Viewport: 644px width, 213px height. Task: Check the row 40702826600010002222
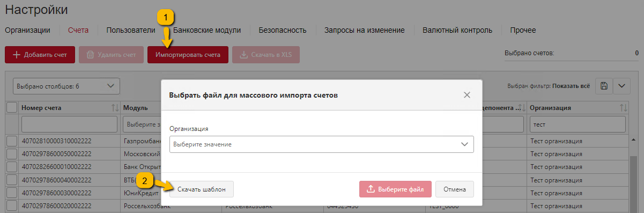(x=12, y=167)
